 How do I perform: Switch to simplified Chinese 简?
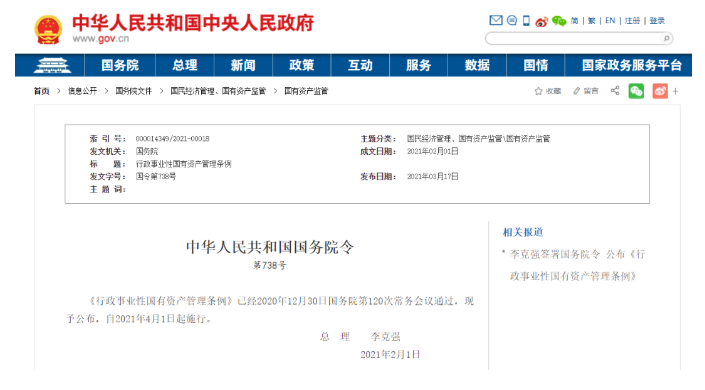tap(574, 21)
